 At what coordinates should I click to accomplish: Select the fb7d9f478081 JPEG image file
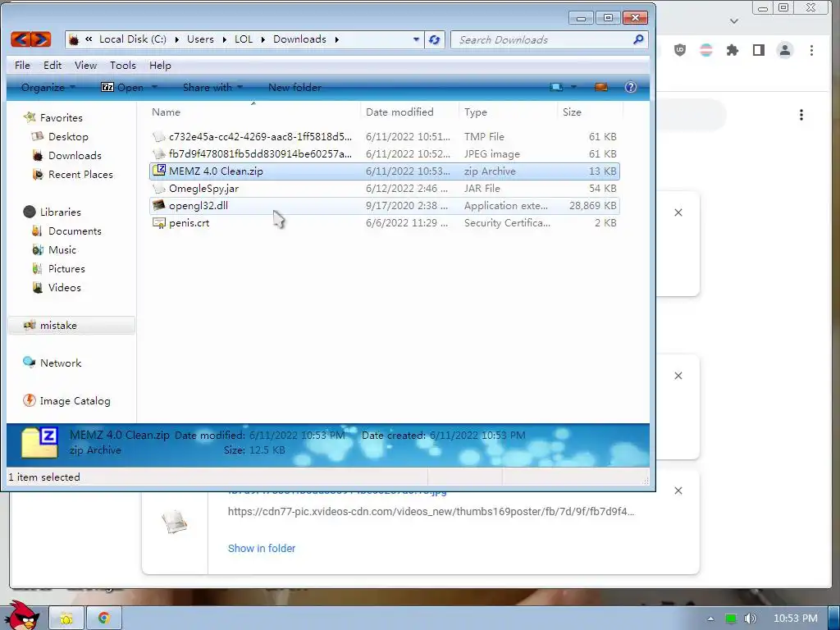[384, 153]
